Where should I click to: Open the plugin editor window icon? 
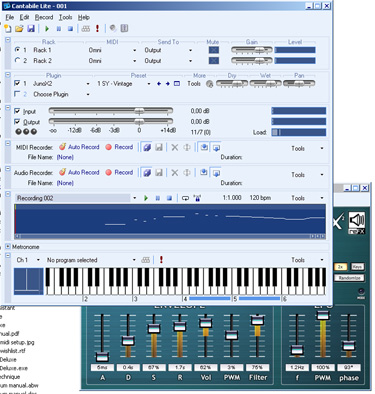[x=177, y=84]
